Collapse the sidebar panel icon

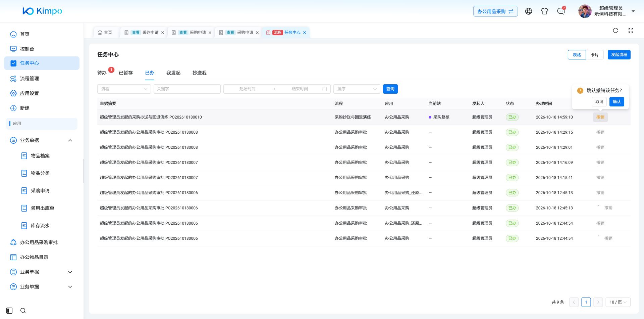[9, 311]
